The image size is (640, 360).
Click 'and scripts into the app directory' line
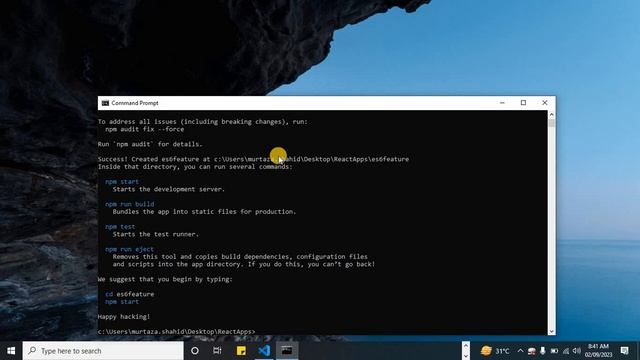(244, 264)
